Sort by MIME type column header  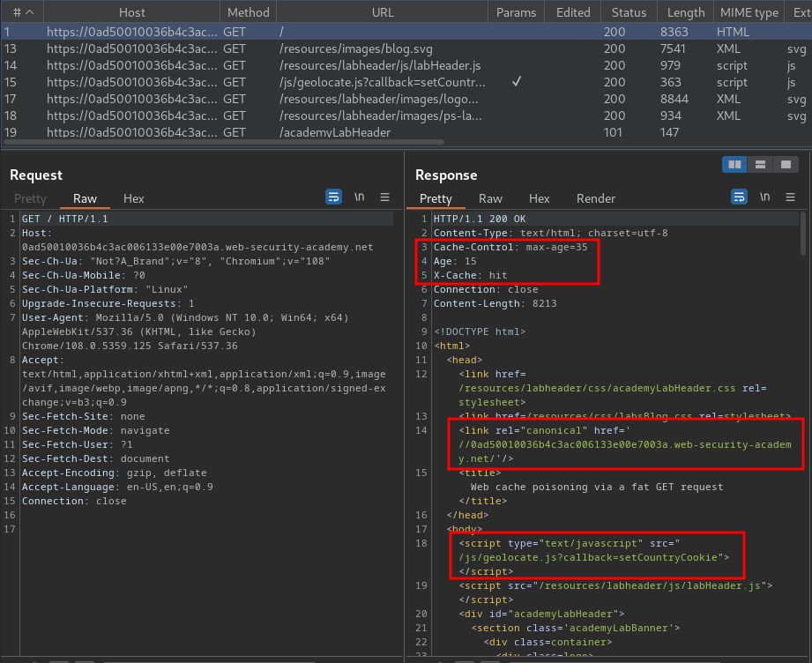click(x=749, y=12)
